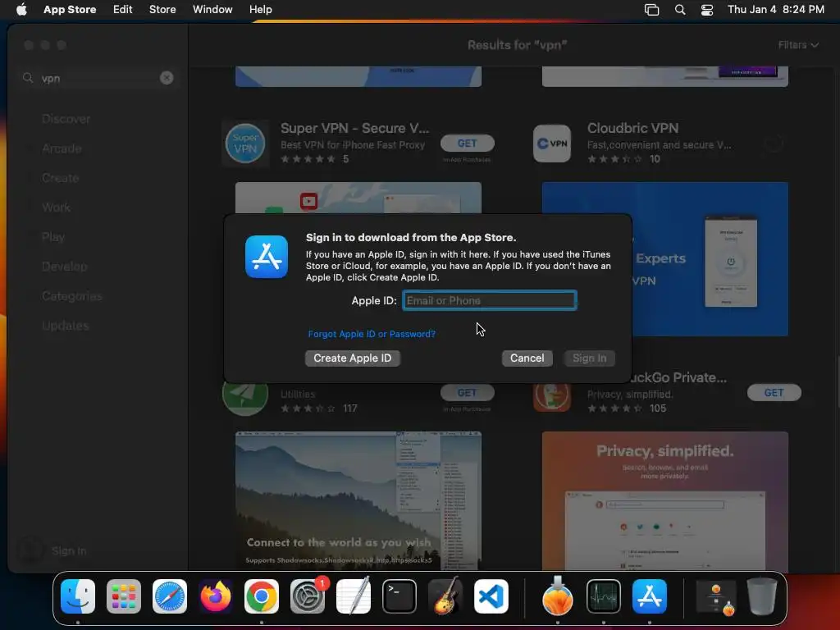Viewport: 840px width, 630px height.
Task: Get the Utilities app rated 117
Action: 467,393
